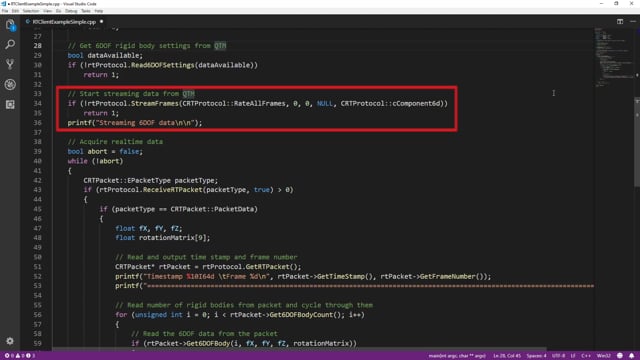Select the RTClientExampleSimple.cpp editor tab
This screenshot has width=640, height=360.
click(64, 22)
